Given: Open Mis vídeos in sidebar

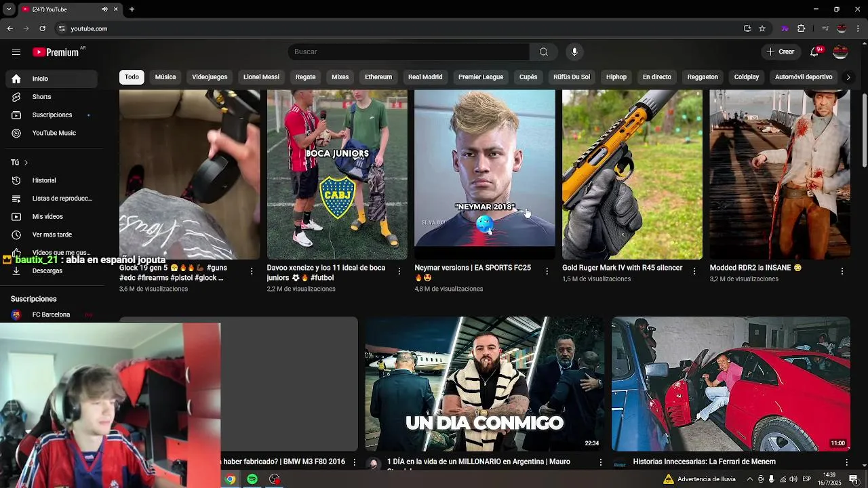Looking at the screenshot, I should click(x=52, y=217).
